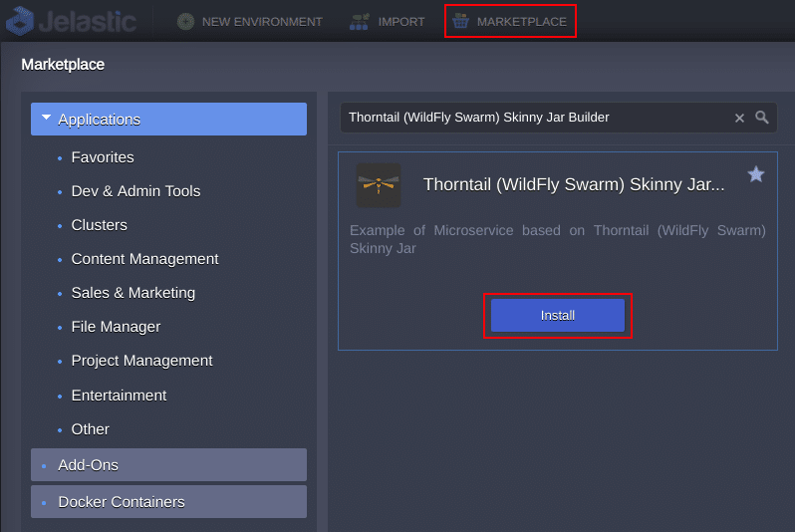Select the Dev & Admin Tools category
The height and width of the screenshot is (532, 795).
135,191
